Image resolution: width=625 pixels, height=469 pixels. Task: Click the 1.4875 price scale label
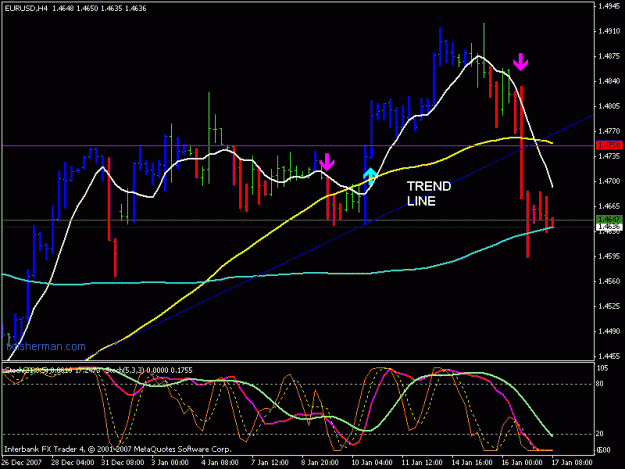(609, 56)
